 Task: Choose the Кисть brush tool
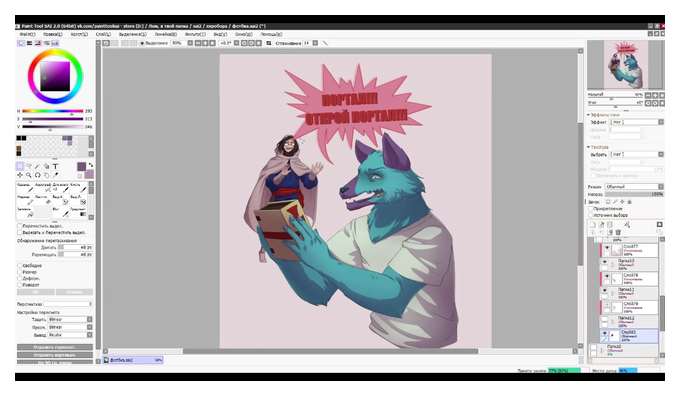[x=78, y=188]
